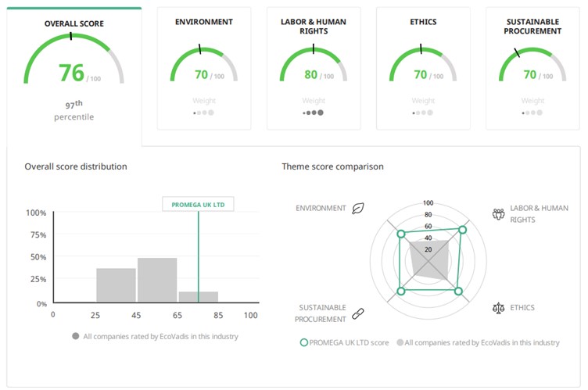Click the gray legend dot under radar chart

click(400, 342)
